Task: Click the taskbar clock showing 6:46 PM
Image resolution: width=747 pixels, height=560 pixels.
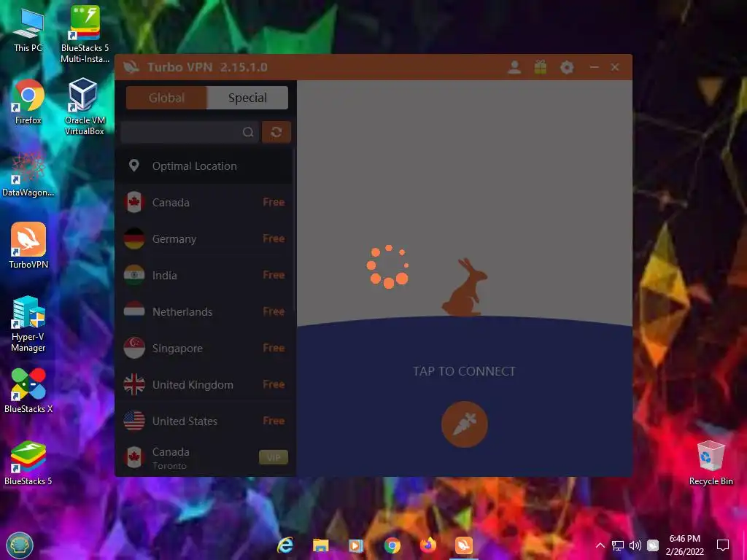Action: click(x=684, y=545)
